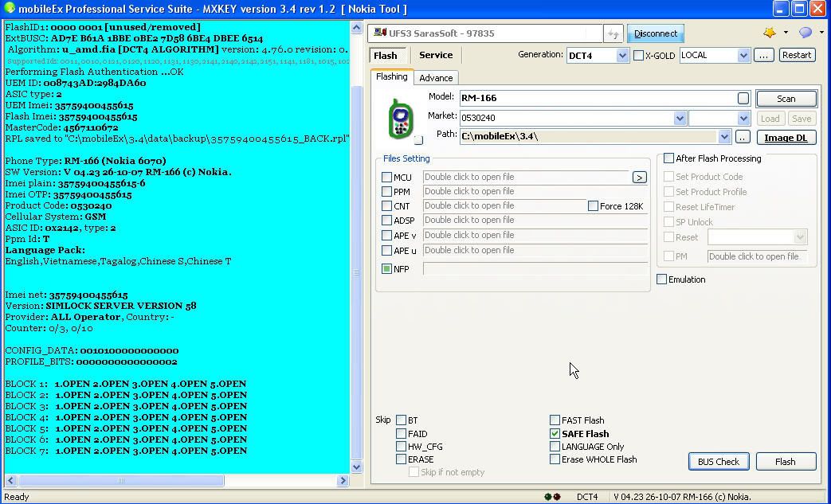Enable Skip HW_CFG checkbox
Screen dimensions: 831x504
click(402, 447)
